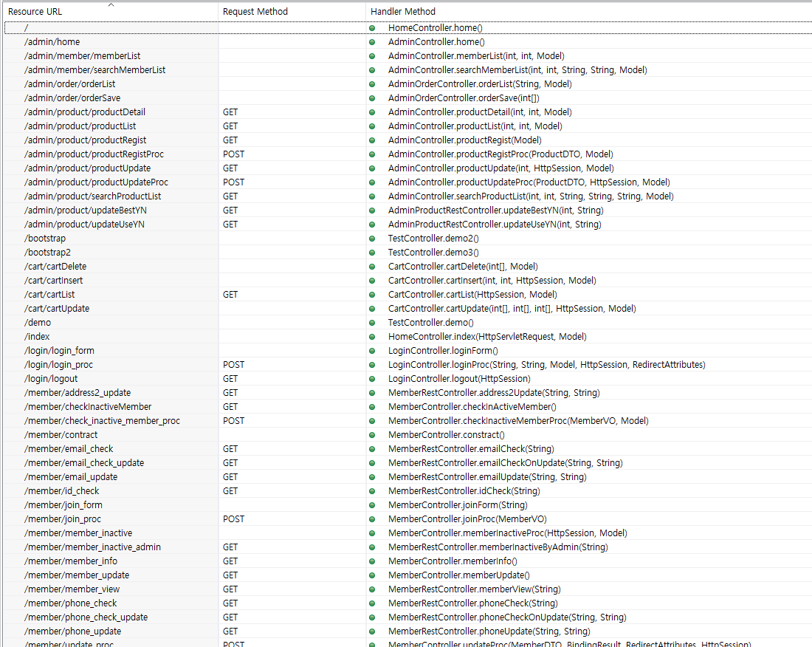Click GET method of updateUseYN row
This screenshot has width=812, height=647.
point(230,225)
